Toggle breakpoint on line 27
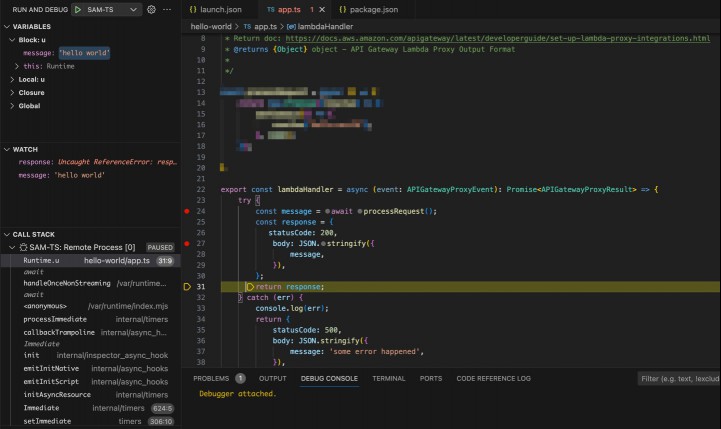 pyautogui.click(x=187, y=244)
